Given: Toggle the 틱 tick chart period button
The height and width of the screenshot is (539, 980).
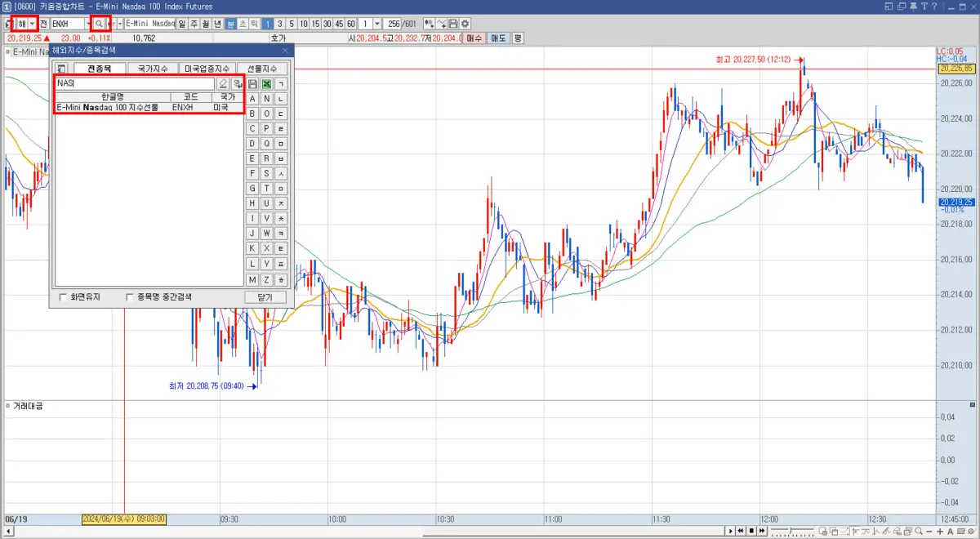Looking at the screenshot, I should click(254, 24).
